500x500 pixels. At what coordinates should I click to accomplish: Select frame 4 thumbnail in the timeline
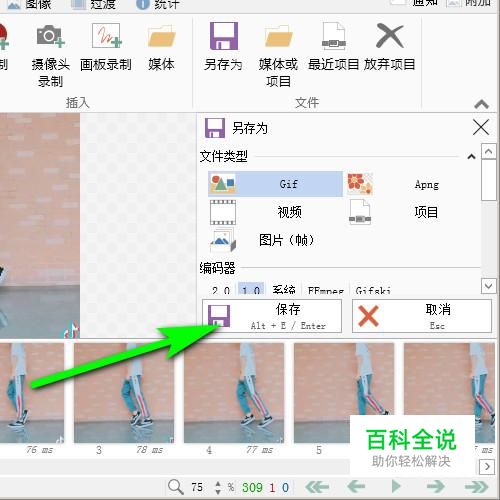pyautogui.click(x=234, y=393)
